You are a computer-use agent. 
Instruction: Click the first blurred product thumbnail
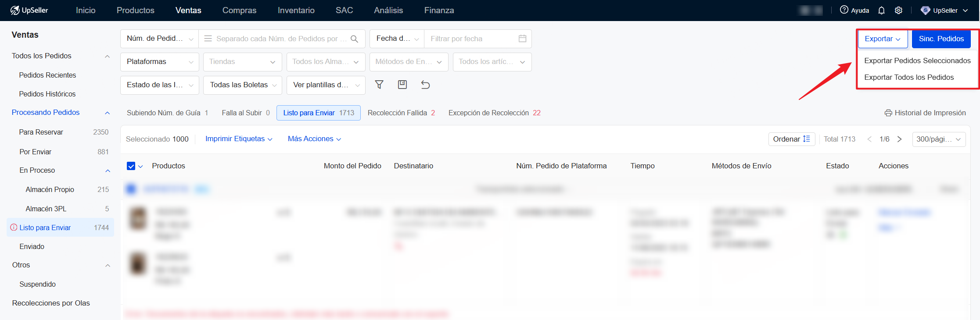pyautogui.click(x=138, y=218)
